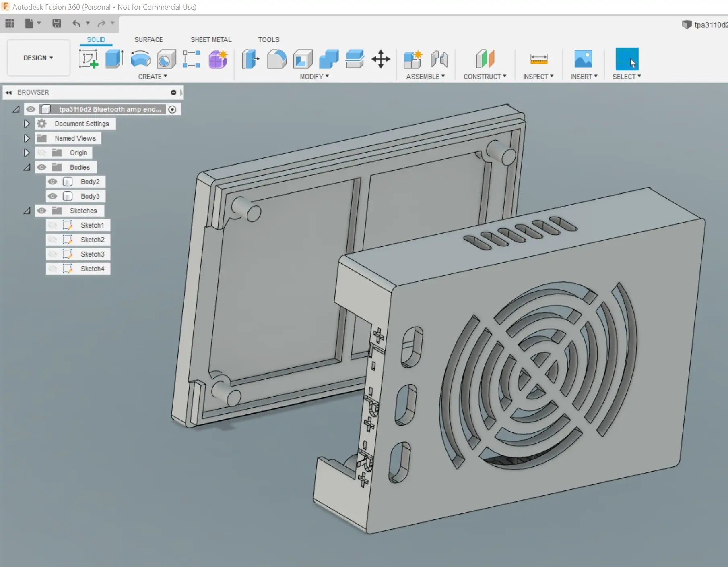Open the Inspect dropdown menu
This screenshot has height=567, width=728.
(x=538, y=77)
